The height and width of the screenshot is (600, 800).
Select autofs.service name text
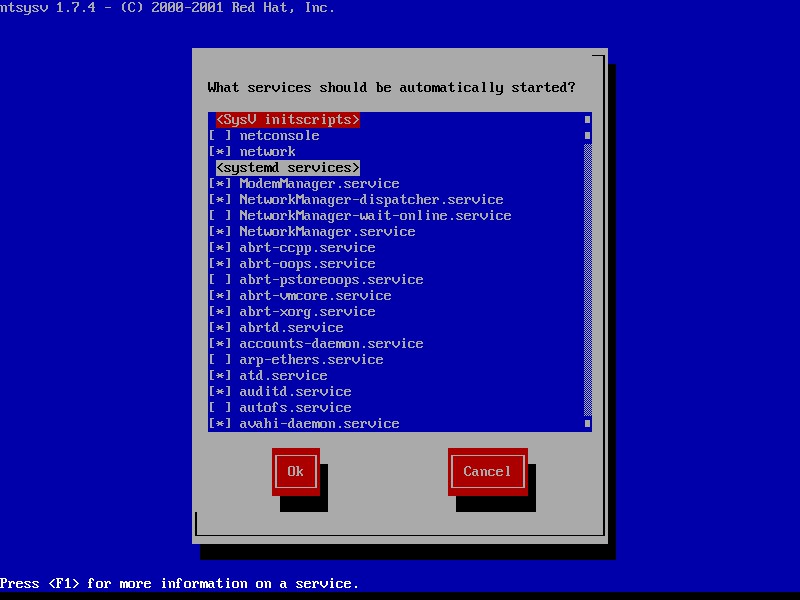pyautogui.click(x=296, y=408)
